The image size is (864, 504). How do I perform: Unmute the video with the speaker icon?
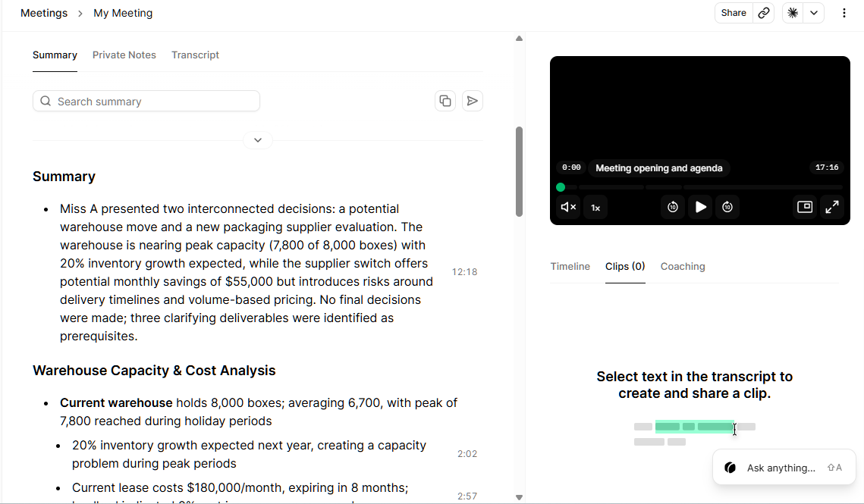(x=568, y=207)
